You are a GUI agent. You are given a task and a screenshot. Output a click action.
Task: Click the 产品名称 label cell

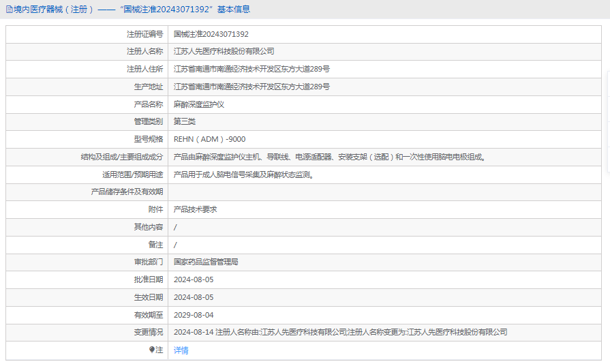[87, 104]
